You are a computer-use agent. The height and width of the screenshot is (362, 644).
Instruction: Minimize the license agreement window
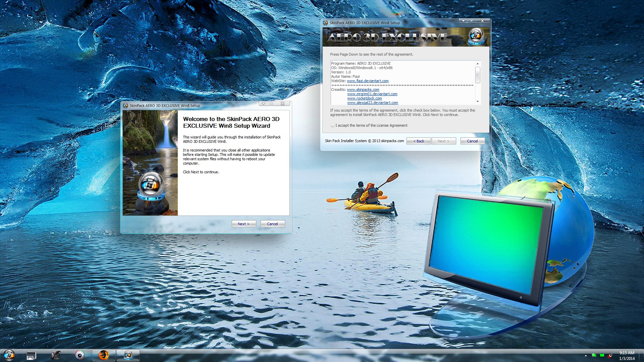point(463,21)
